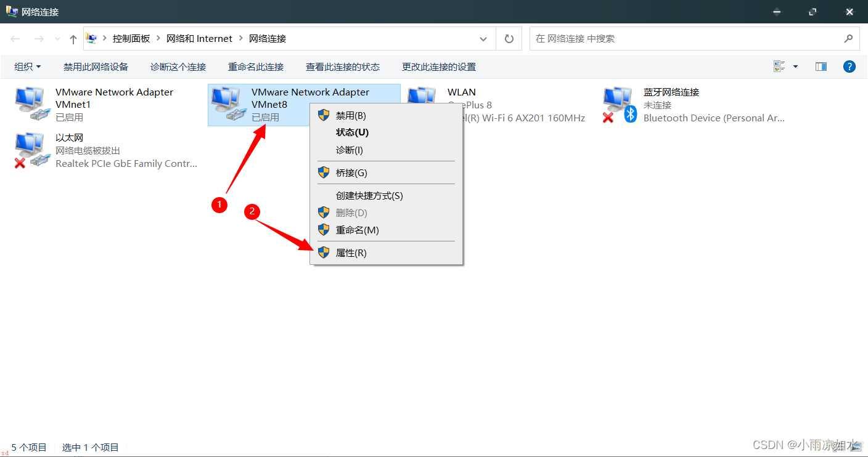The image size is (868, 457).
Task: Click 网络连接 breadcrumb segment
Action: pos(268,38)
